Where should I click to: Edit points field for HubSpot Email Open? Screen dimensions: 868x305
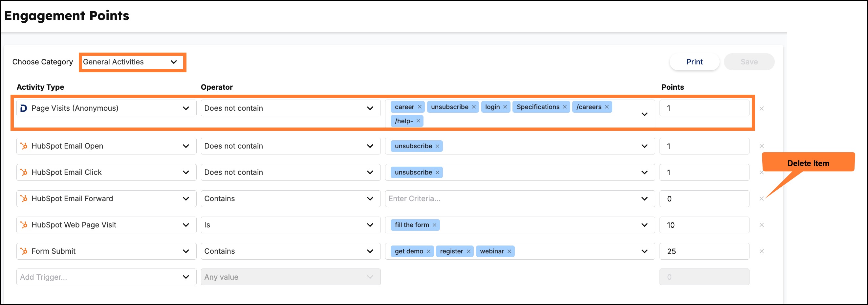point(704,146)
